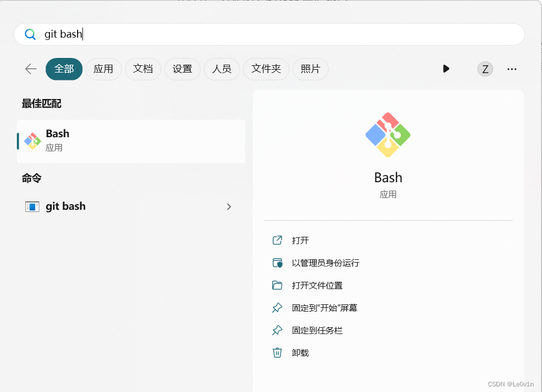Uninstall Bash via 卸载
The width and height of the screenshot is (542, 392).
pos(300,353)
